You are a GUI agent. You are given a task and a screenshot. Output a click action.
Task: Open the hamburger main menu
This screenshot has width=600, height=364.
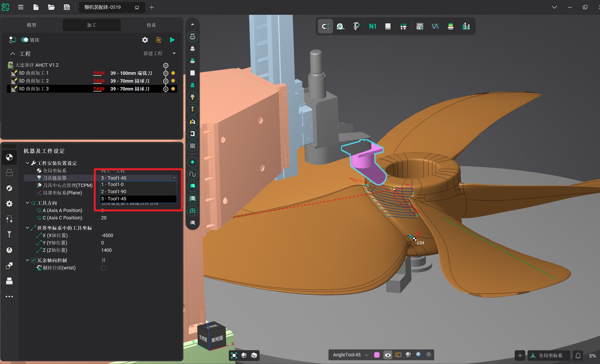(21, 7)
